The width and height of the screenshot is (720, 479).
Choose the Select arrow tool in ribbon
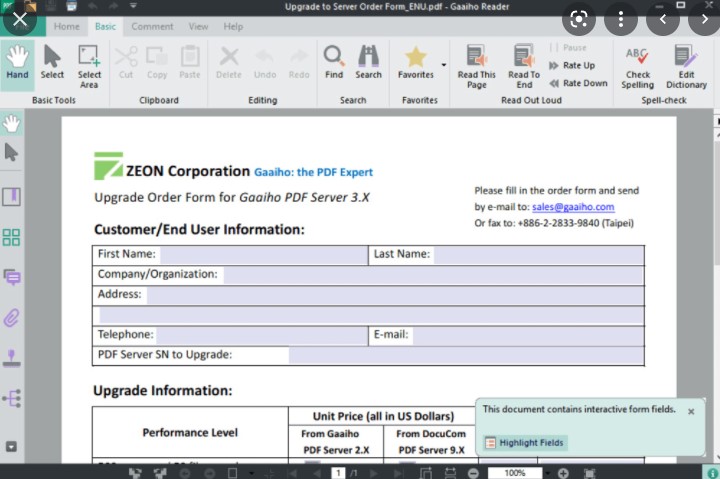52,62
